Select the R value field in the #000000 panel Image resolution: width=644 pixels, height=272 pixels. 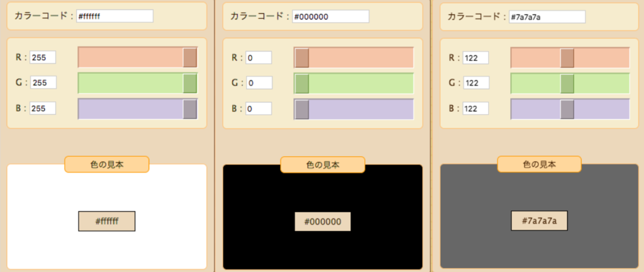[x=258, y=57]
